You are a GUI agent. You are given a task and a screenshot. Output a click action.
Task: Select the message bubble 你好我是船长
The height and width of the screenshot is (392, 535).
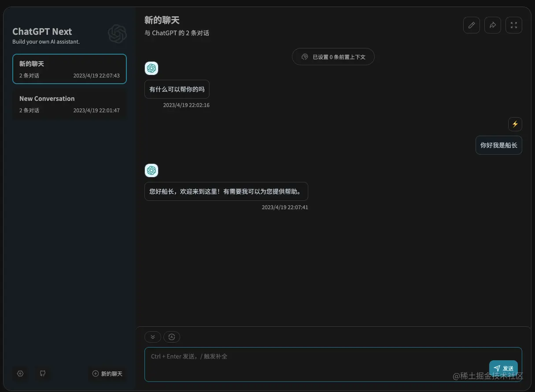[x=499, y=145]
